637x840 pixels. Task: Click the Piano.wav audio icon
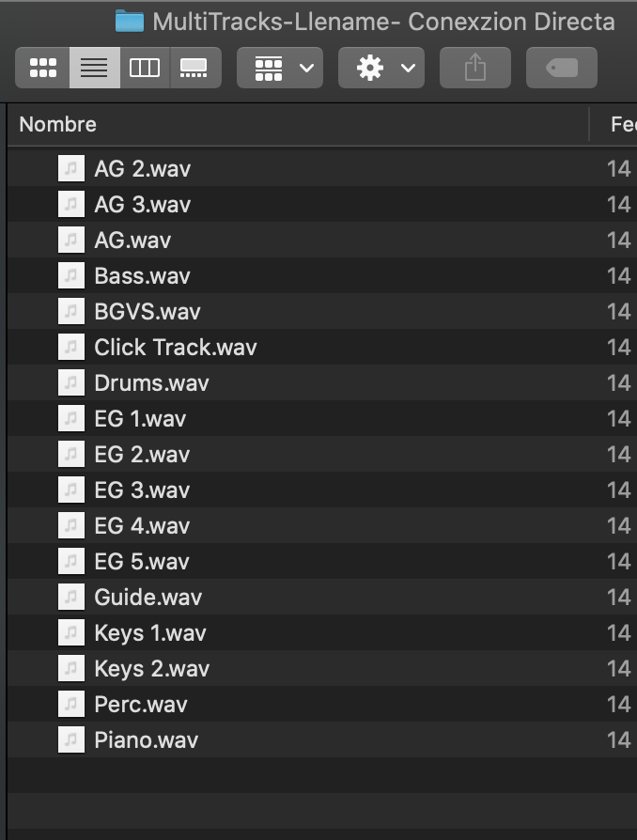pos(71,739)
